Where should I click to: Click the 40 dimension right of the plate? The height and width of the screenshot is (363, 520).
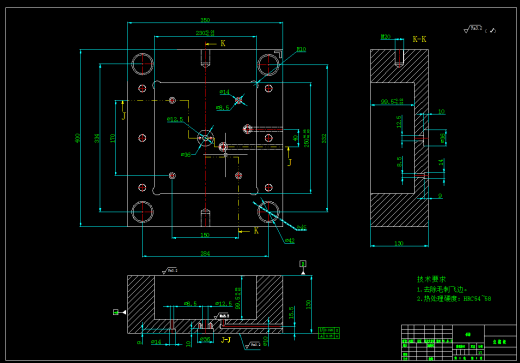point(295,138)
